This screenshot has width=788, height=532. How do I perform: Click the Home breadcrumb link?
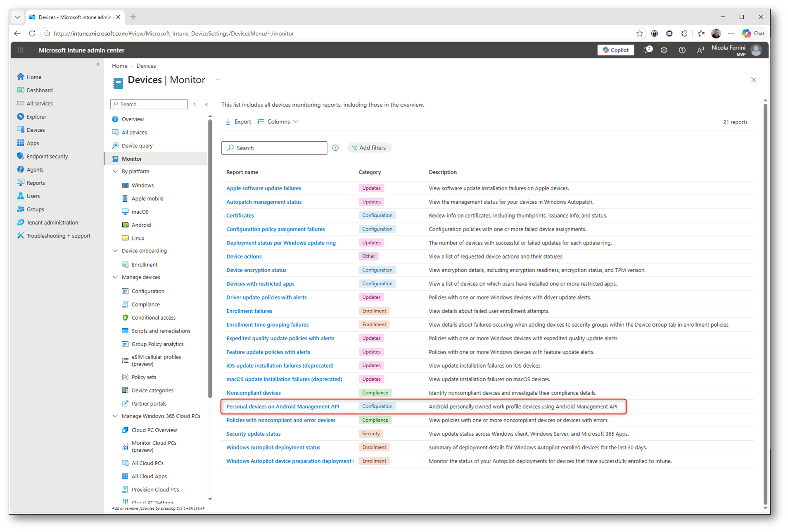(119, 66)
